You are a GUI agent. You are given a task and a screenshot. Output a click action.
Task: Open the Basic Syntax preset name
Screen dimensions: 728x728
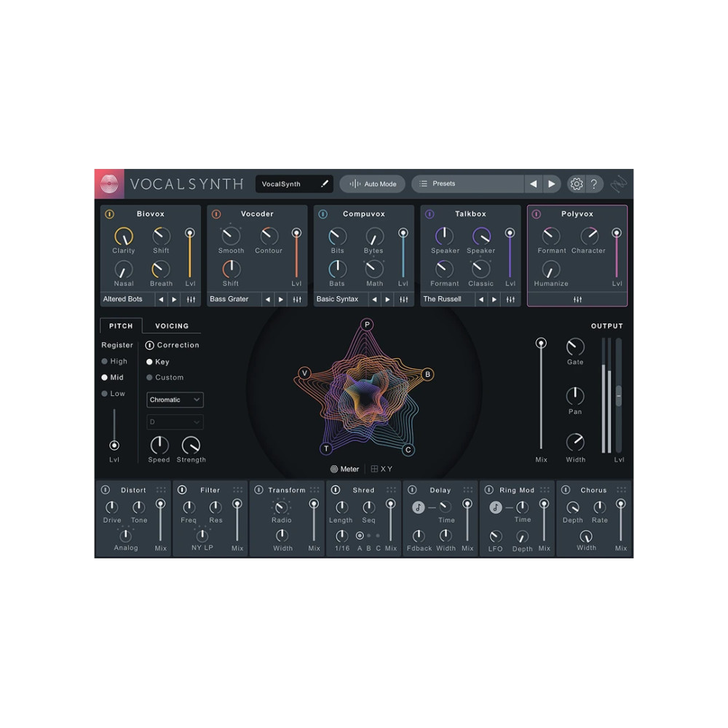(338, 299)
